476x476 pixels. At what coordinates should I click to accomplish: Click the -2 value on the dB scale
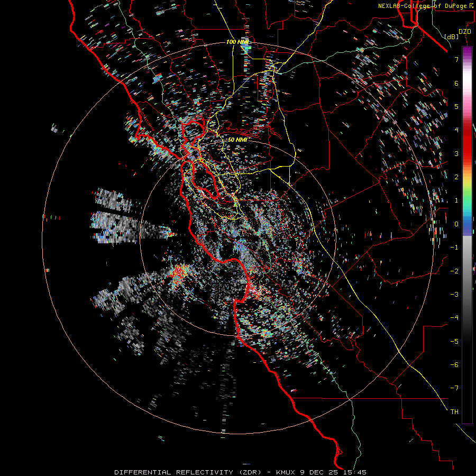coord(454,271)
